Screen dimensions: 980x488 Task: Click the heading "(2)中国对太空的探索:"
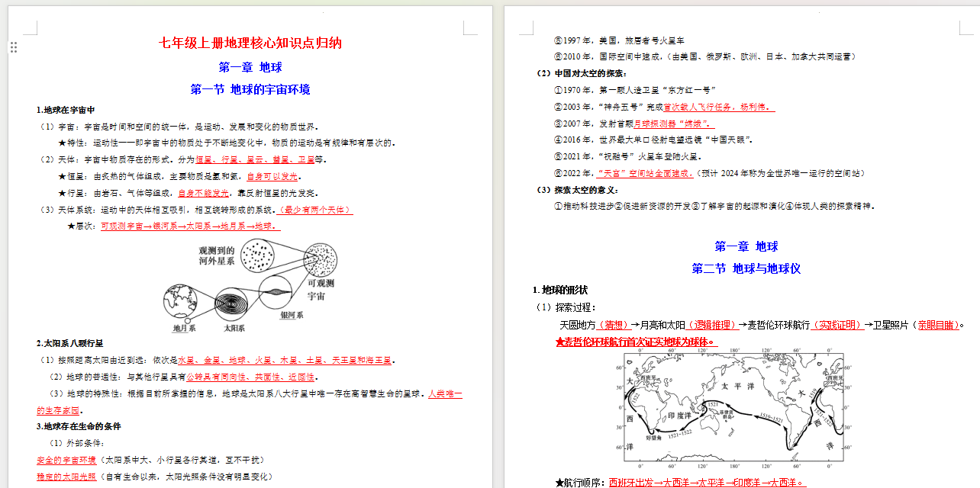581,73
